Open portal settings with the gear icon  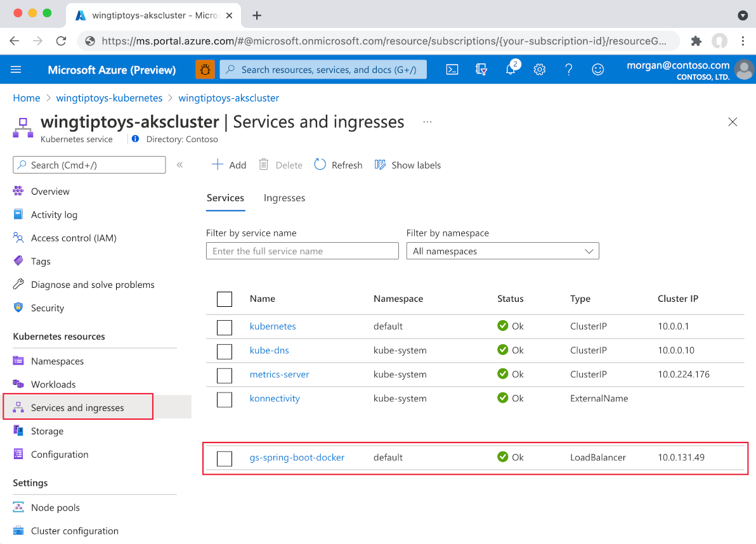[x=540, y=70]
